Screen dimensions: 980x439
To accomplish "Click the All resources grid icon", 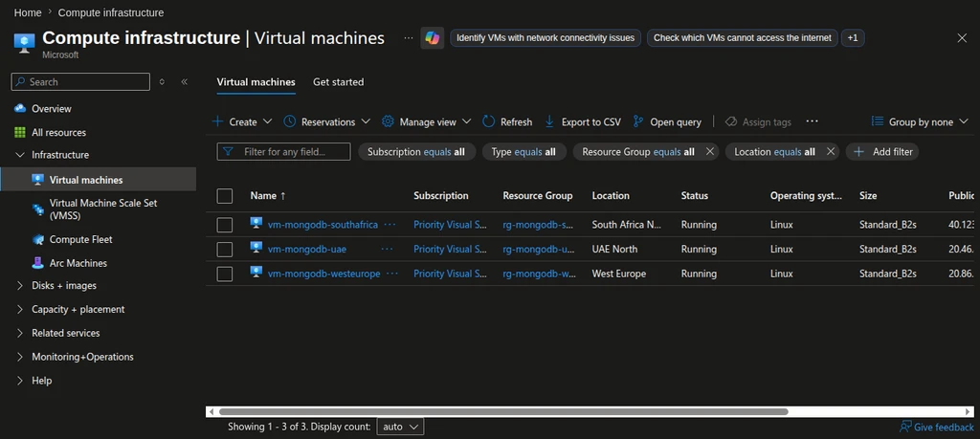I will click(x=19, y=132).
